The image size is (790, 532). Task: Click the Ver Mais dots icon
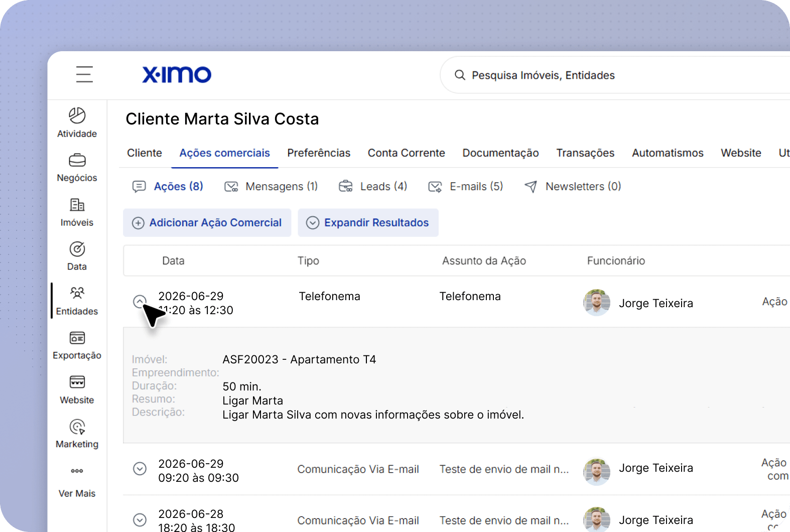pyautogui.click(x=77, y=471)
